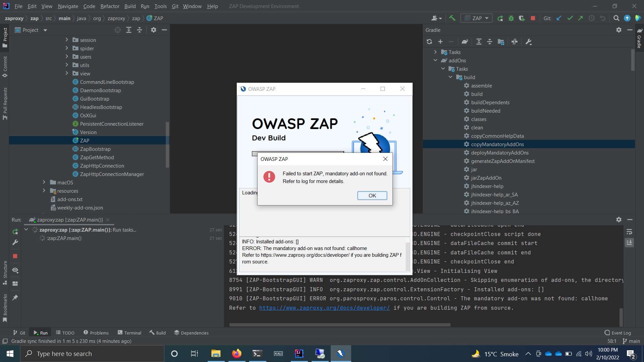This screenshot has width=644, height=362.
Task: Start the debugger with the bug icon
Action: coord(511,18)
